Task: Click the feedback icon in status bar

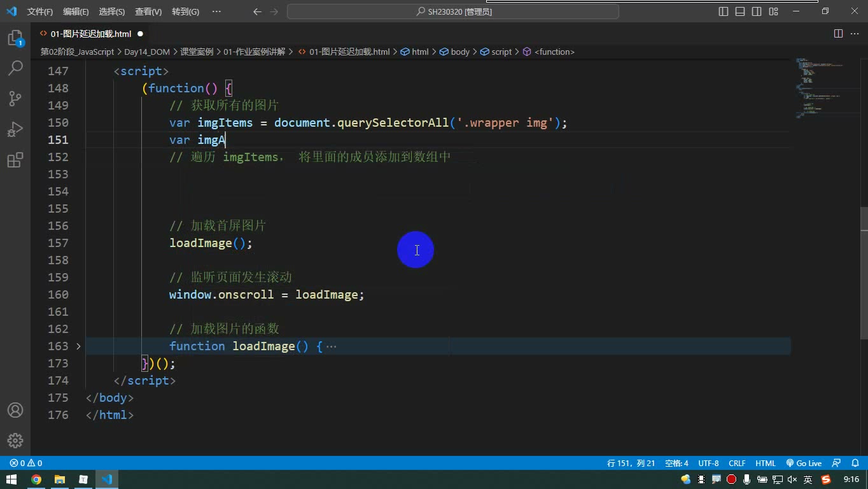Action: tap(837, 463)
